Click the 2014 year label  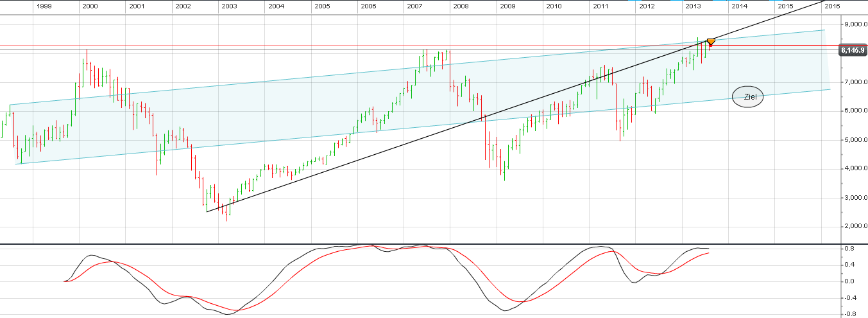pyautogui.click(x=739, y=6)
